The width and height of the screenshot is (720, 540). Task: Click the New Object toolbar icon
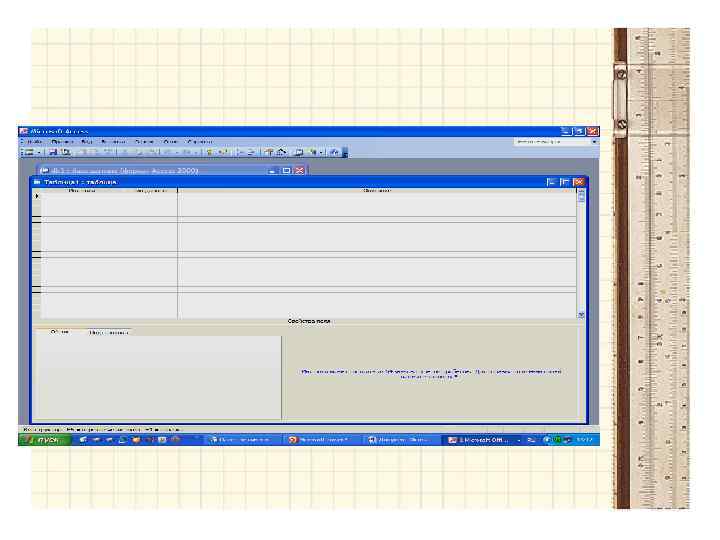pyautogui.click(x=313, y=152)
